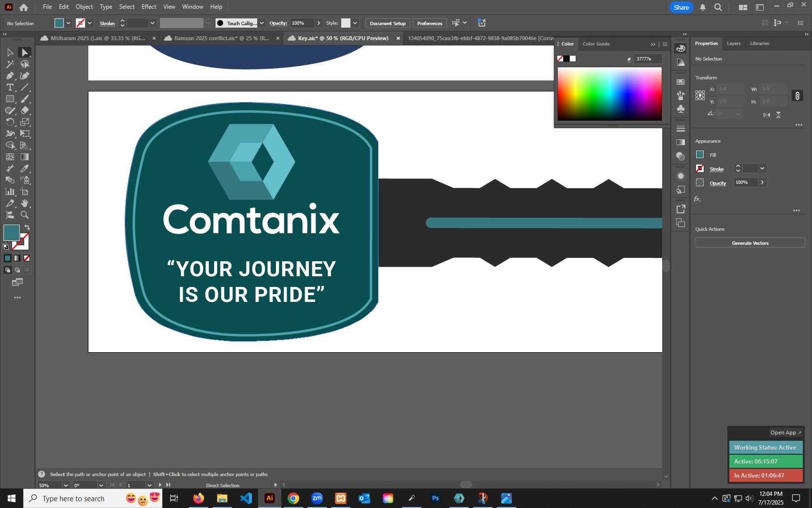
Task: Click Open App link in tracker widget
Action: [x=785, y=433]
